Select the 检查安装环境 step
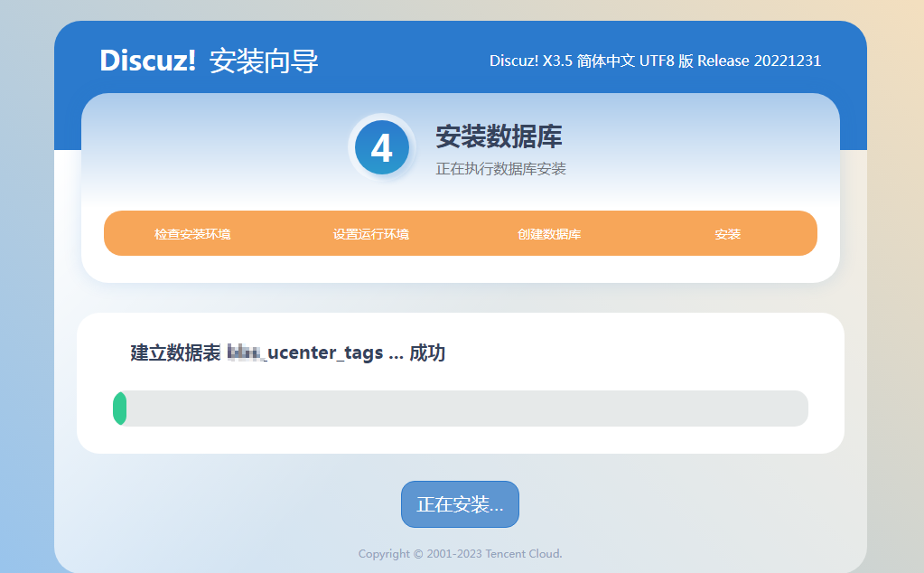The width and height of the screenshot is (924, 573). [192, 234]
